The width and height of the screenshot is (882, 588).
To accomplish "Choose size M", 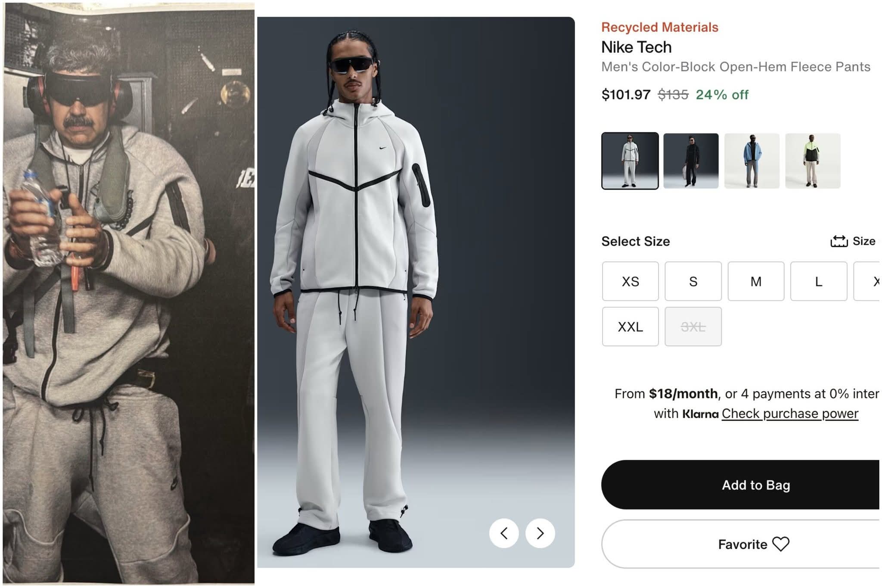I will click(x=756, y=281).
